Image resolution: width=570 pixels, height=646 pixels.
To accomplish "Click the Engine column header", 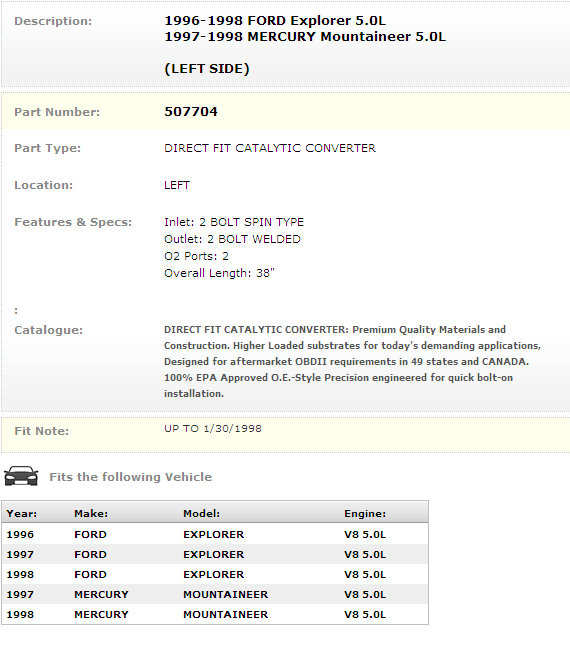I will tap(365, 513).
